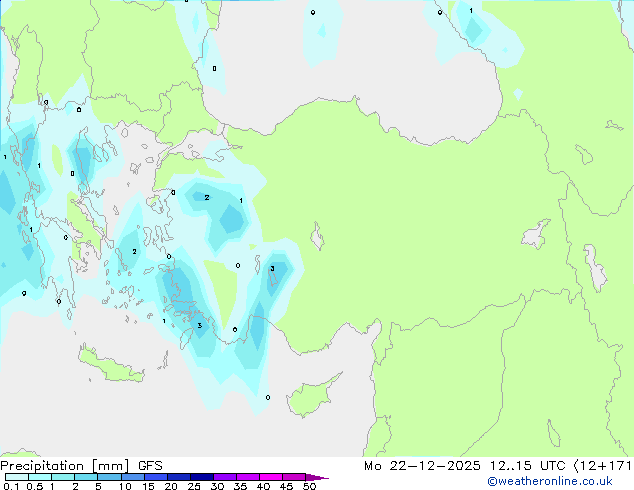Select the 30–35 mm purple legend box
This screenshot has width=634, height=490.
(224, 477)
